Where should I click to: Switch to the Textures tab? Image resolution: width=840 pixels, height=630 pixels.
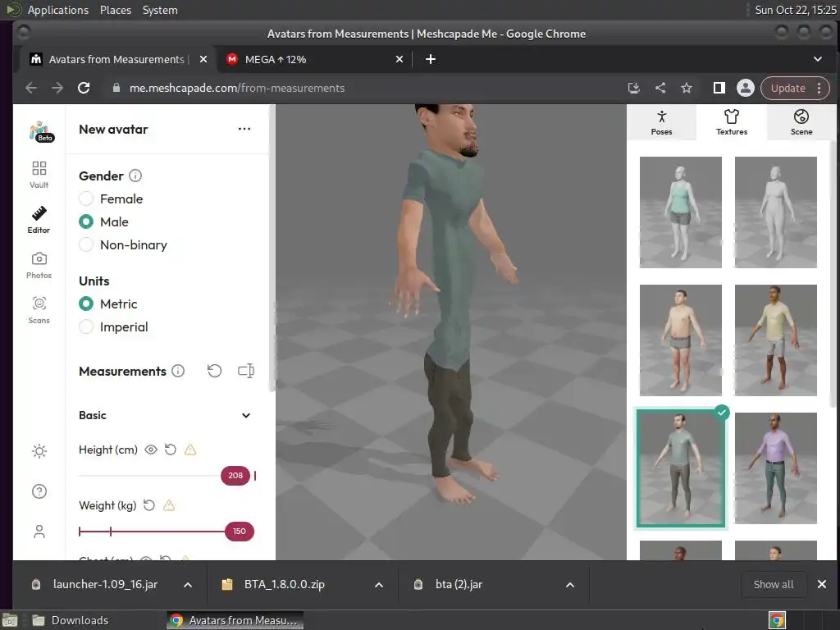[731, 122]
